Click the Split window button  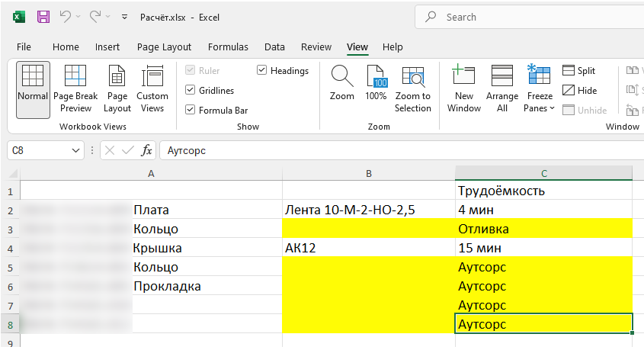(578, 71)
